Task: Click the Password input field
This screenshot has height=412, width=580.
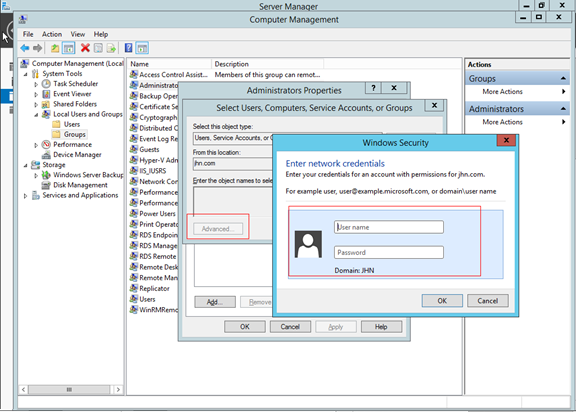Action: point(389,252)
